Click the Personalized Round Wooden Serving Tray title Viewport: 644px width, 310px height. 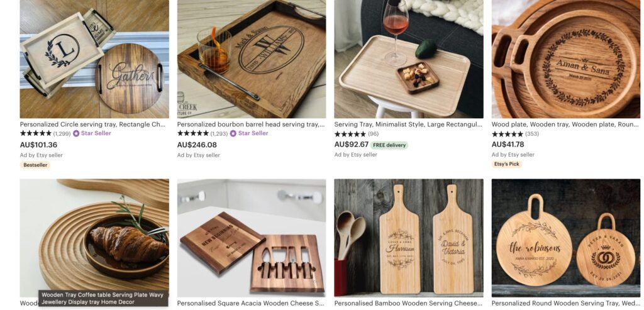coord(565,304)
